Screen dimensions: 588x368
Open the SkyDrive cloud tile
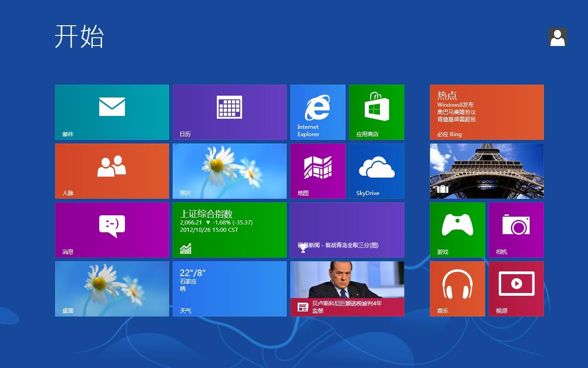(x=377, y=171)
